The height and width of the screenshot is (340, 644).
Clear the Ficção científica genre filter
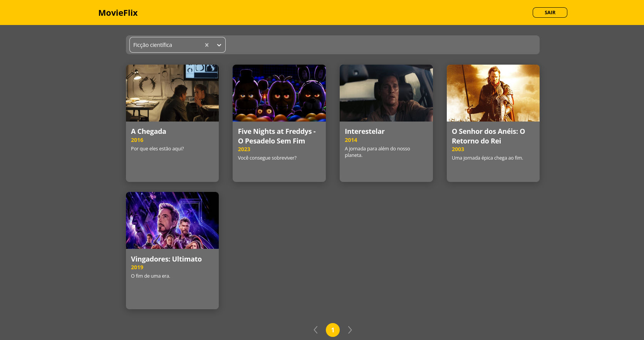(207, 45)
